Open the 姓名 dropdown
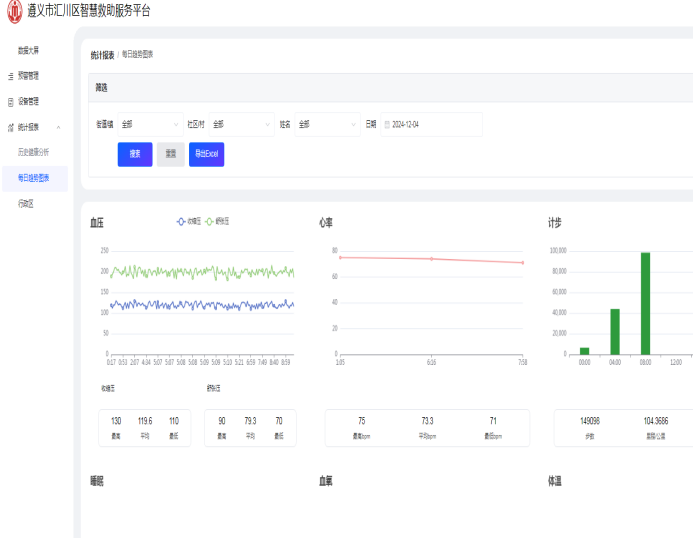 (327, 125)
